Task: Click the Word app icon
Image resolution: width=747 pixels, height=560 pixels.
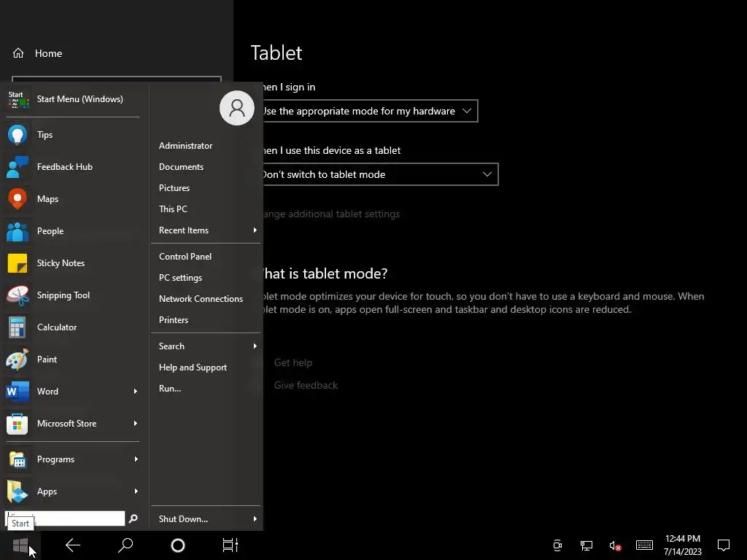Action: (18, 392)
